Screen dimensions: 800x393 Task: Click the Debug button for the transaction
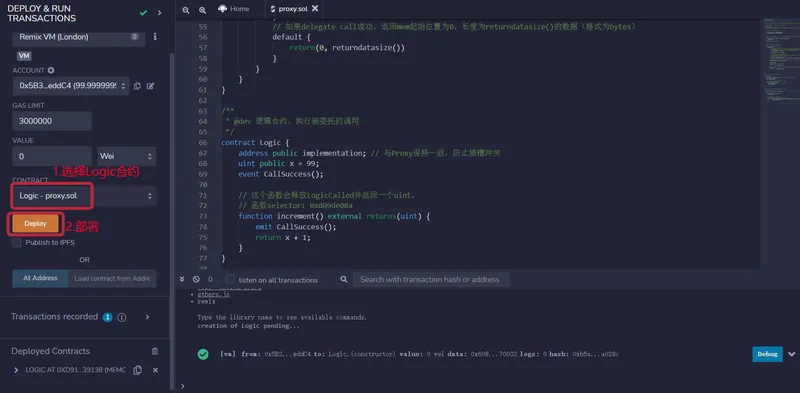tap(767, 354)
